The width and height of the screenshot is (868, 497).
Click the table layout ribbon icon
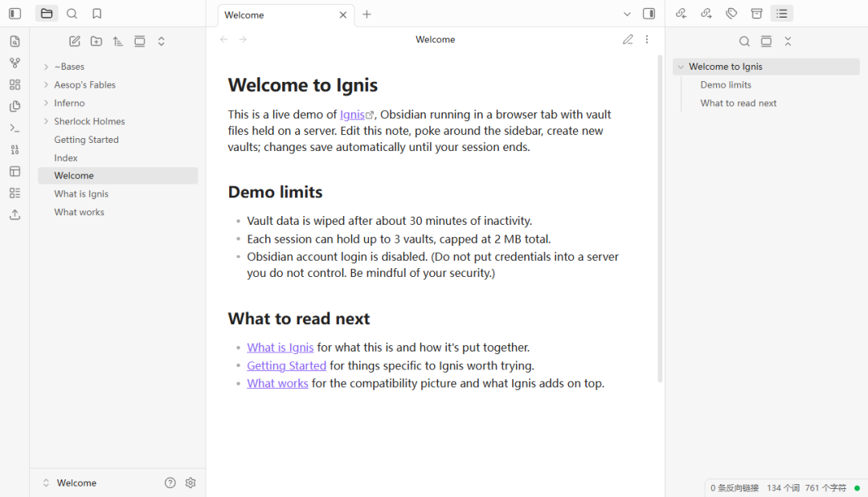click(15, 171)
